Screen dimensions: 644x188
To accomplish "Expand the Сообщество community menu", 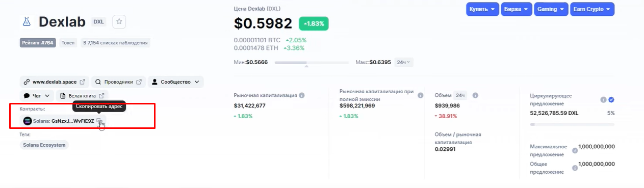I will [x=176, y=82].
